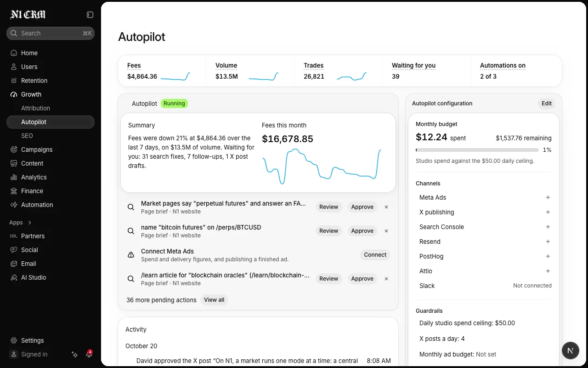Click the Social chat icon under Apps

point(14,250)
